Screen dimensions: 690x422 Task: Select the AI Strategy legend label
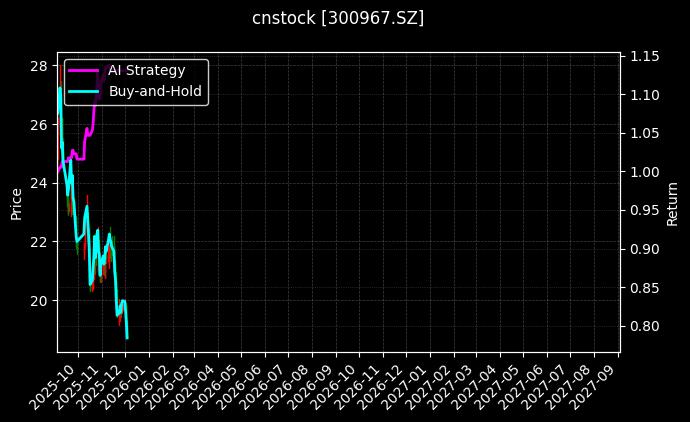(146, 70)
